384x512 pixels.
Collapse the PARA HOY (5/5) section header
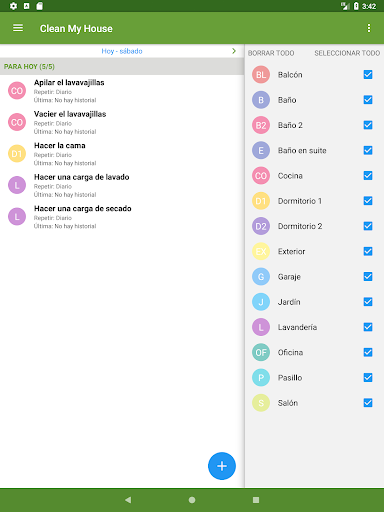coord(122,66)
